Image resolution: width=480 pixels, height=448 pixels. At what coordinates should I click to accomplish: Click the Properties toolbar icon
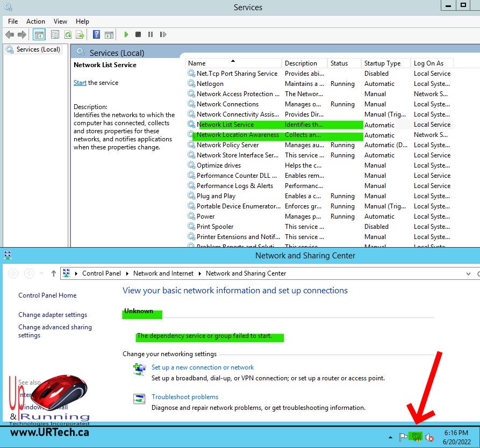[55, 34]
